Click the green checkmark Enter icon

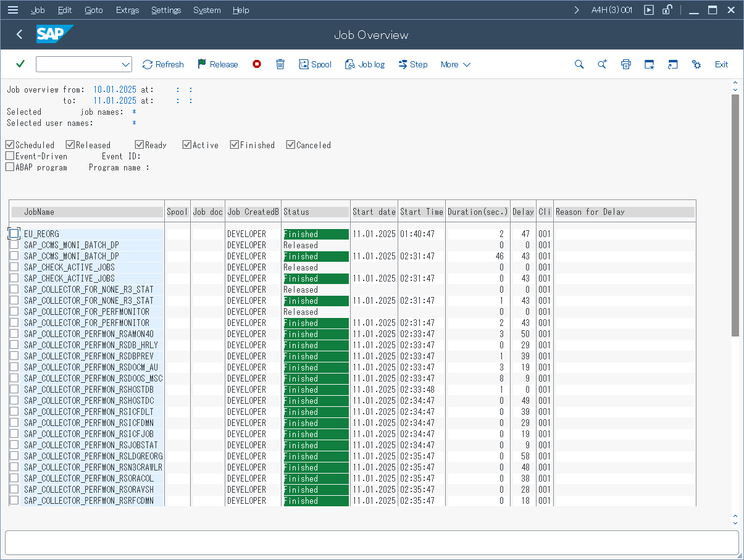(x=20, y=64)
